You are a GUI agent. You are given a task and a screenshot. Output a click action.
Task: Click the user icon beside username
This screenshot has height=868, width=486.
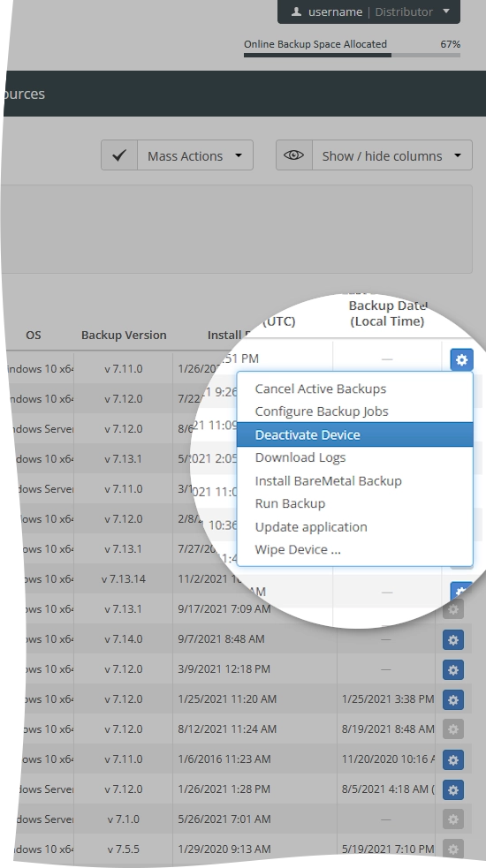pos(297,11)
